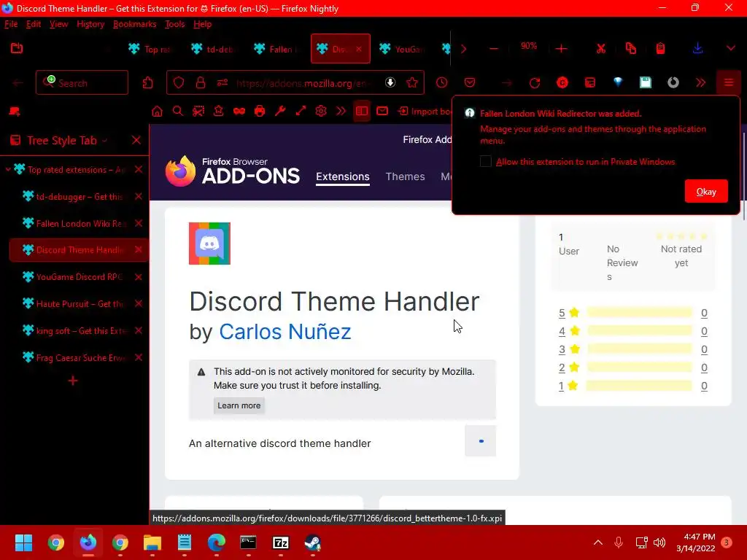Open the Extensions navigation link
Screen dimensions: 747x560
coord(343,176)
